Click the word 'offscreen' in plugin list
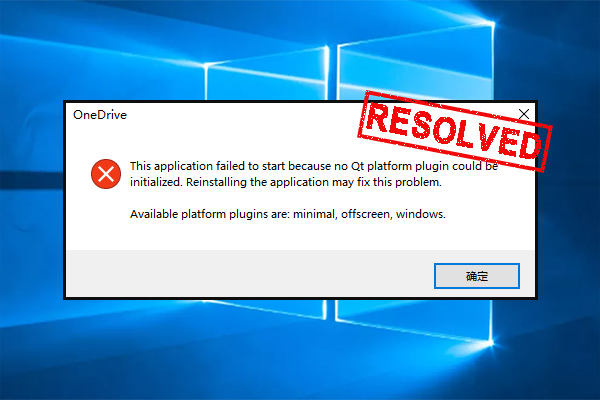 367,214
